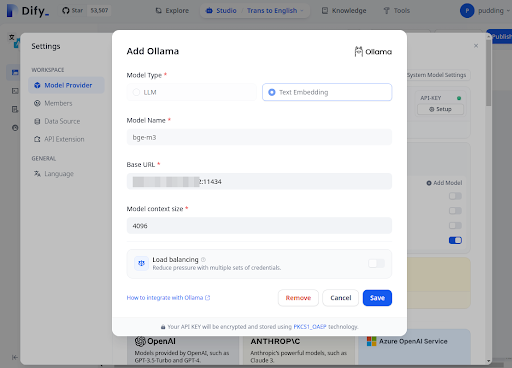512x368 pixels.
Task: Disable the enabled blue model switch
Action: (455, 240)
